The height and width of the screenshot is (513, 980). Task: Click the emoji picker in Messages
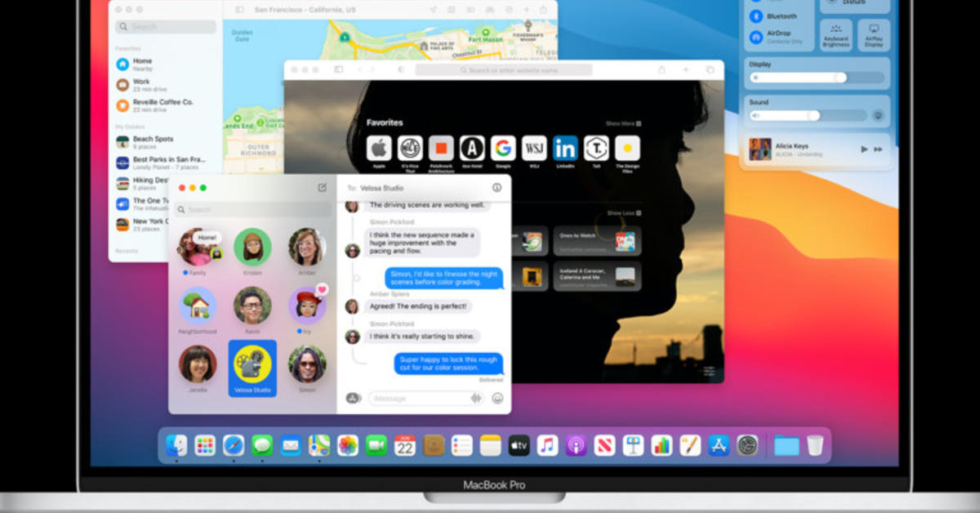pyautogui.click(x=497, y=398)
